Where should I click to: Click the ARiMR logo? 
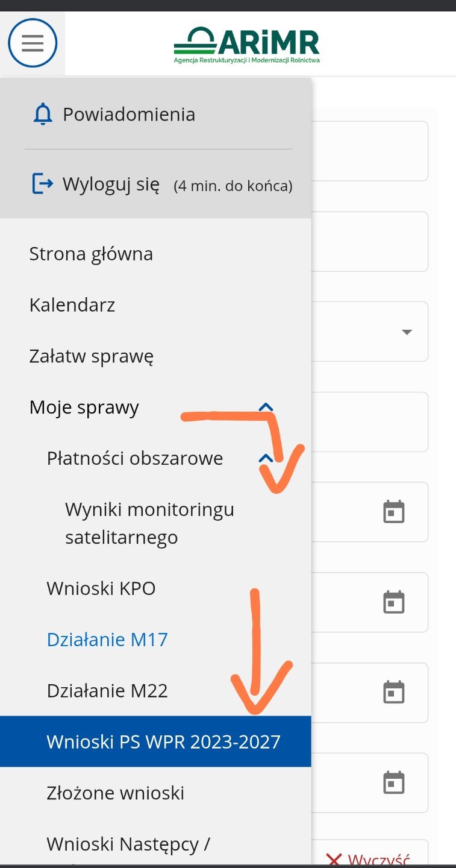pyautogui.click(x=247, y=45)
